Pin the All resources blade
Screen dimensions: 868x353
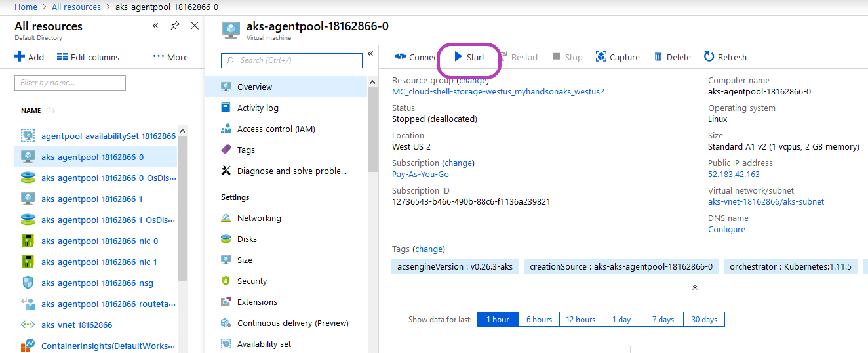[x=174, y=26]
